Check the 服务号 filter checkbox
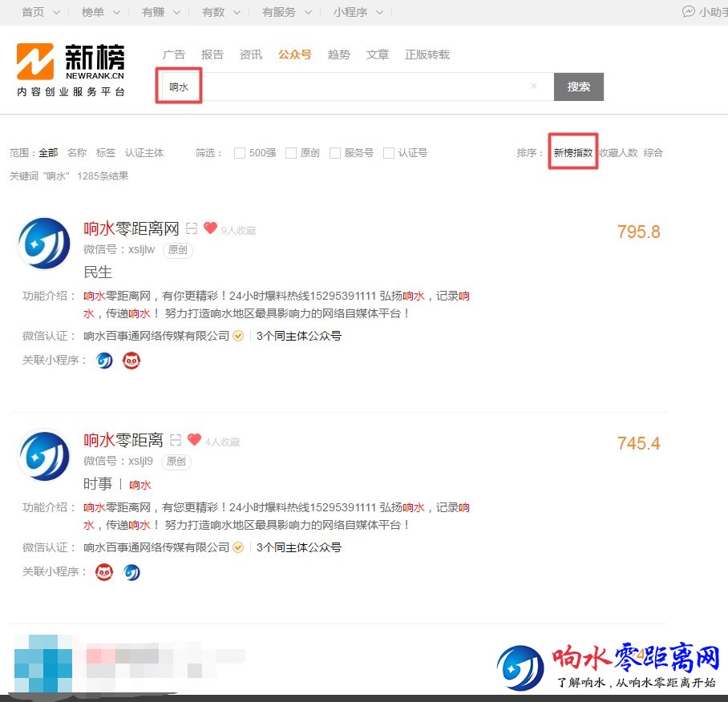 [x=335, y=153]
